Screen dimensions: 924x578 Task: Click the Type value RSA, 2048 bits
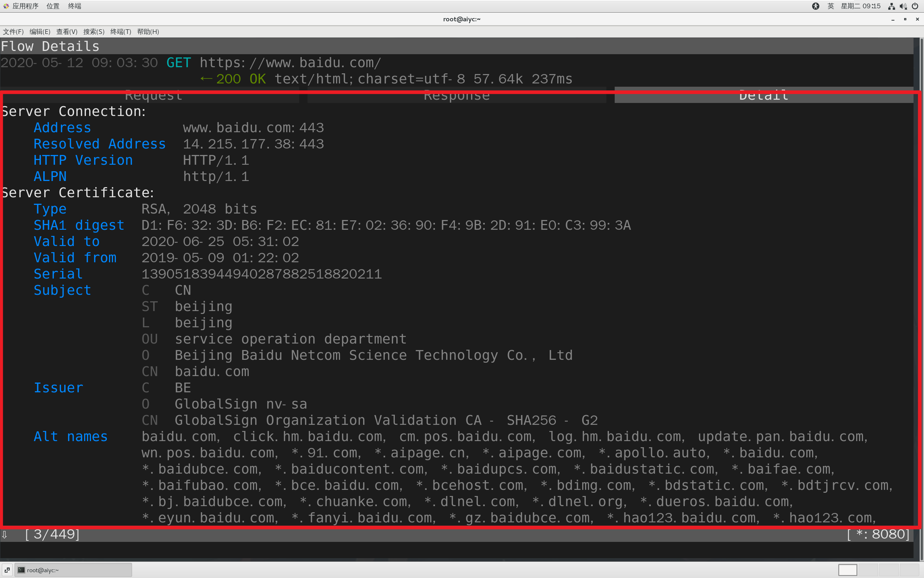pyautogui.click(x=199, y=209)
